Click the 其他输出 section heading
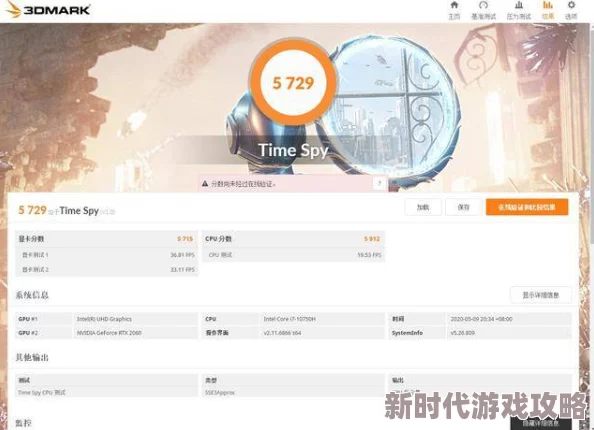This screenshot has height=430, width=594. coord(32,357)
